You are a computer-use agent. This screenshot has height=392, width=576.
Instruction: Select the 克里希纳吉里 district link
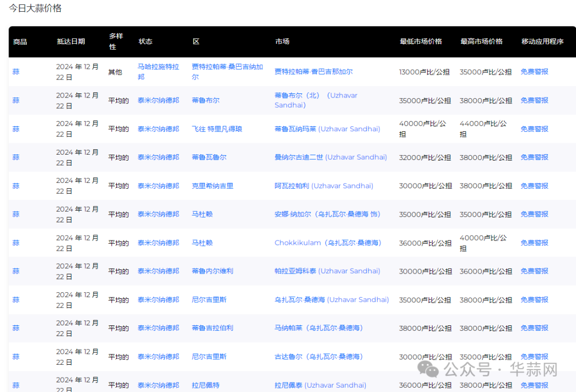tap(212, 186)
